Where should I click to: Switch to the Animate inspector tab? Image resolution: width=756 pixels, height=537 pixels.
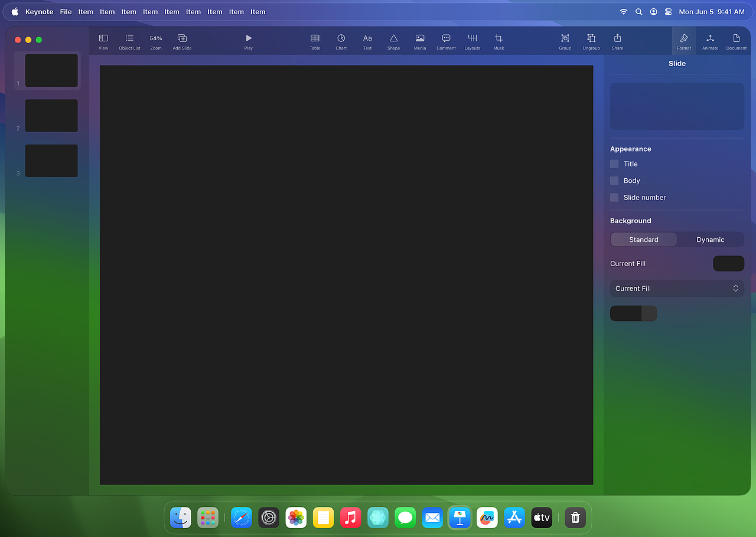point(710,41)
